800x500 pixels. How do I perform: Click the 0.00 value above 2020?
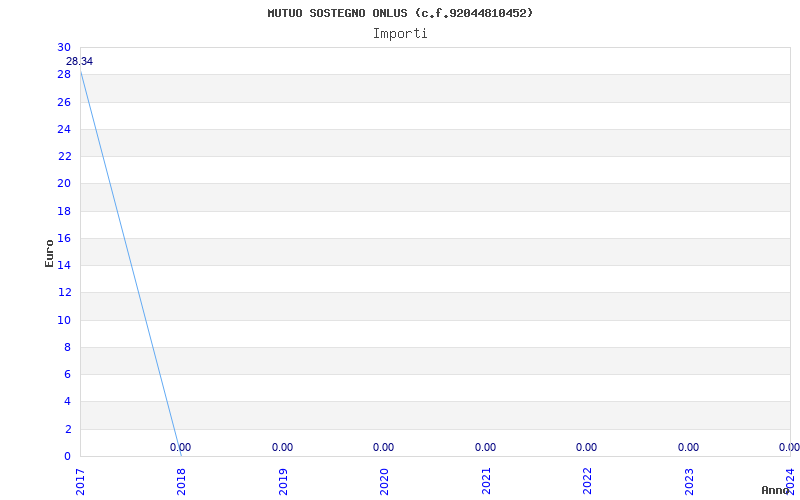[383, 447]
